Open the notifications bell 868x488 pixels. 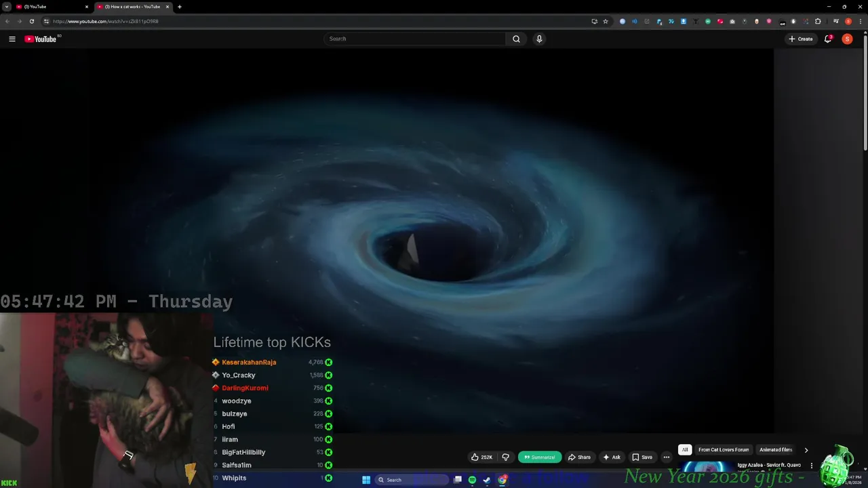(x=828, y=39)
